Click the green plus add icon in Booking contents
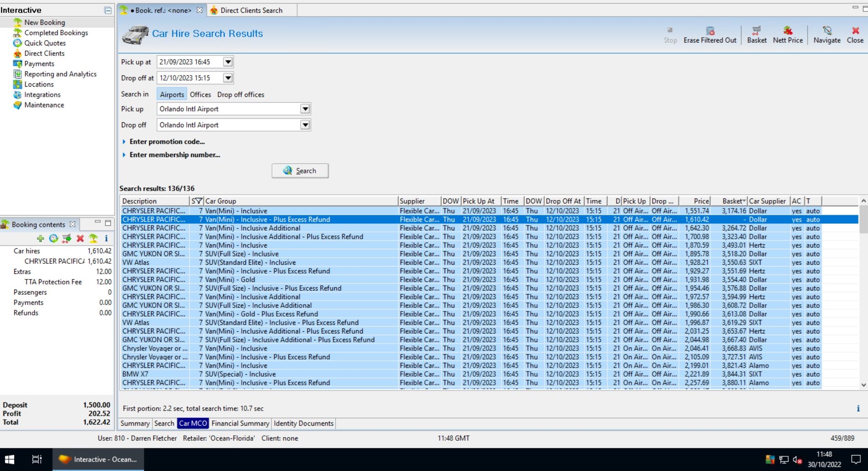Viewport: 868px width, 471px height. pyautogui.click(x=40, y=238)
